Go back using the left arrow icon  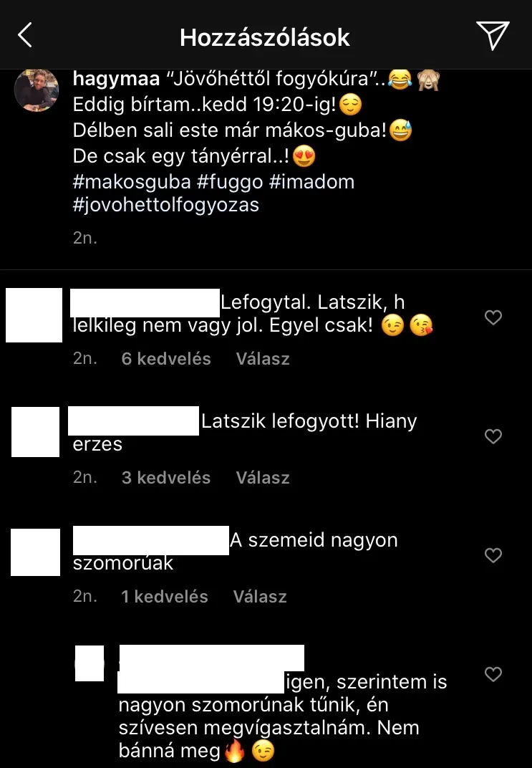click(25, 35)
